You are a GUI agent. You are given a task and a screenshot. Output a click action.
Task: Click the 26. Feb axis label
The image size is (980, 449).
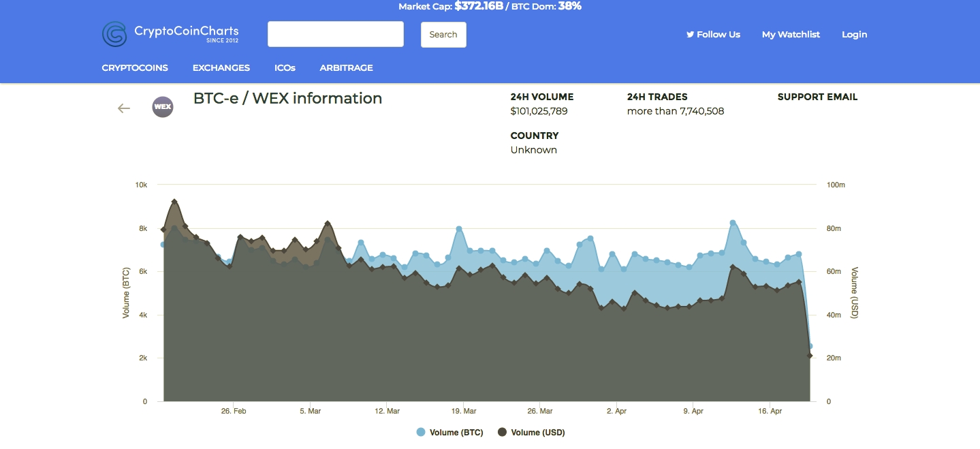234,412
